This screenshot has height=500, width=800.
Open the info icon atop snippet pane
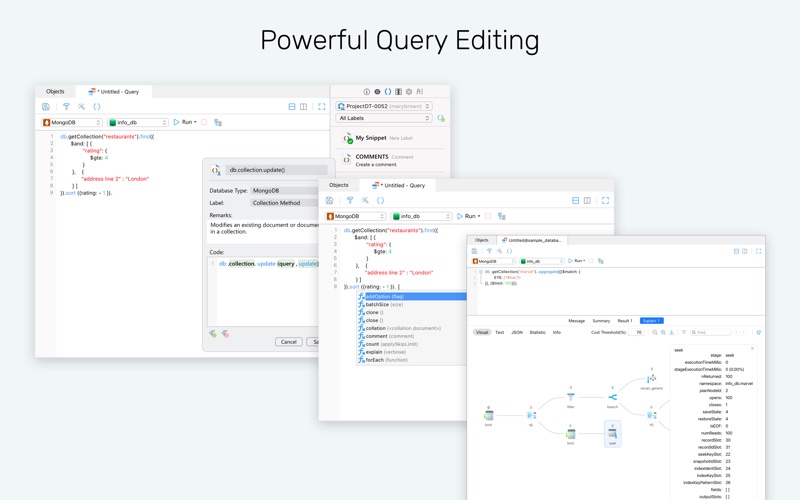(366, 92)
